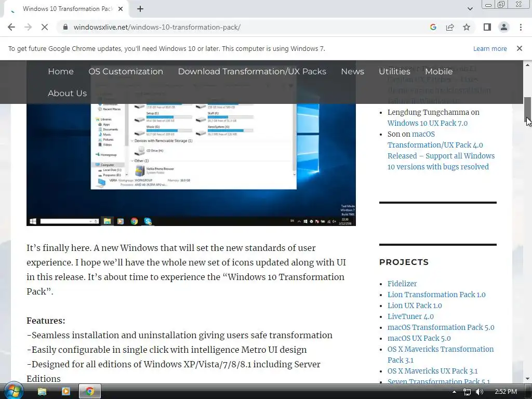The height and width of the screenshot is (399, 532).
Task: Click the 2:52 PM taskbar clock
Action: (506, 392)
